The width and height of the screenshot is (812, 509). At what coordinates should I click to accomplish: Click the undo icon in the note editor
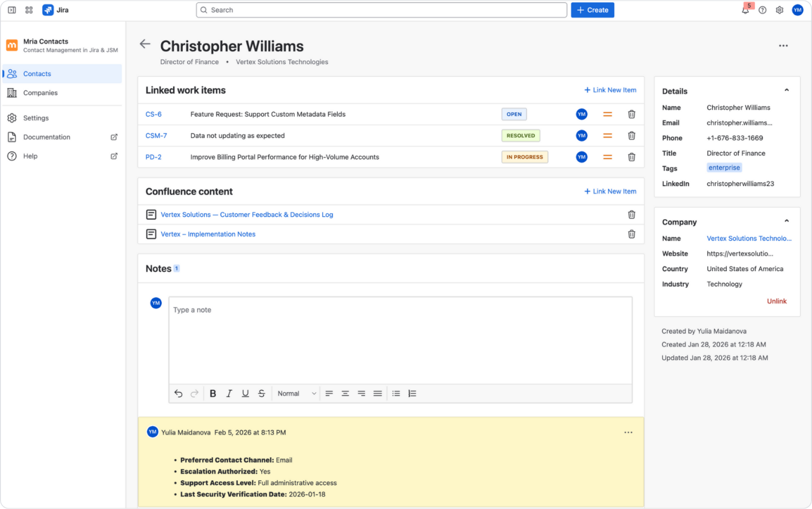(x=178, y=393)
